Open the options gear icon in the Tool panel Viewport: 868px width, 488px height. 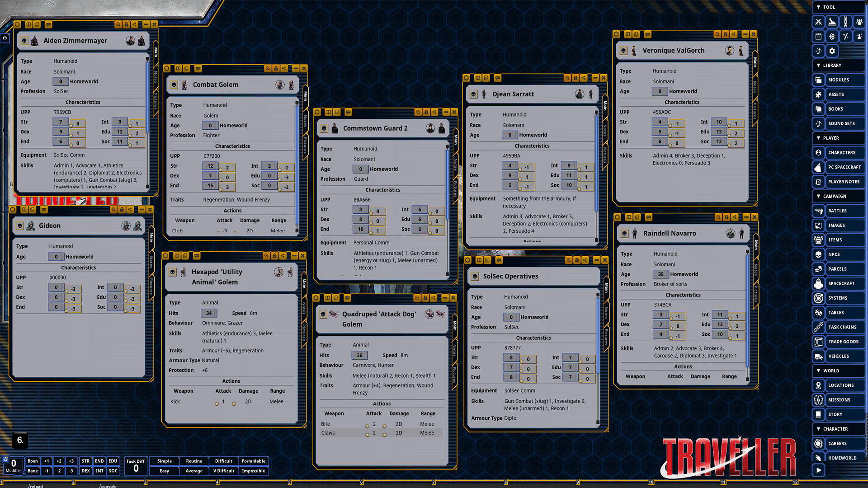[x=832, y=51]
